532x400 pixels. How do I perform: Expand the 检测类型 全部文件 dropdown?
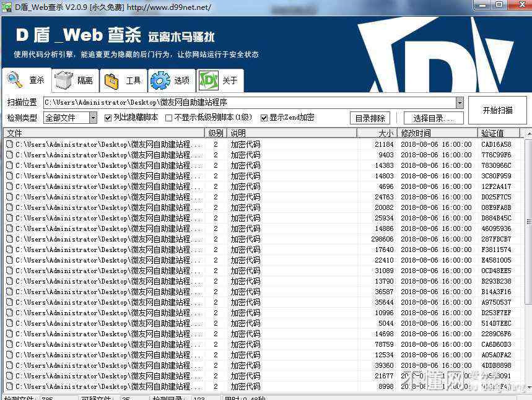[x=93, y=118]
